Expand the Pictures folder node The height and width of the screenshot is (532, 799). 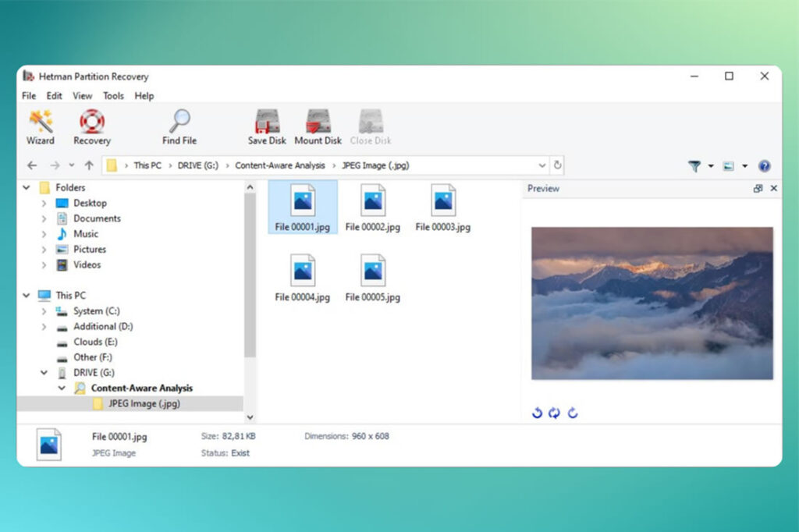[x=44, y=249]
